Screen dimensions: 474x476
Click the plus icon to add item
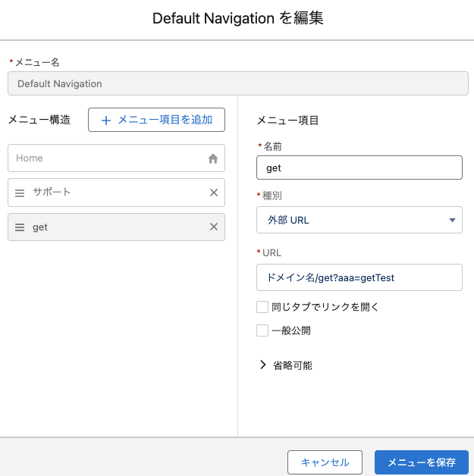(106, 120)
